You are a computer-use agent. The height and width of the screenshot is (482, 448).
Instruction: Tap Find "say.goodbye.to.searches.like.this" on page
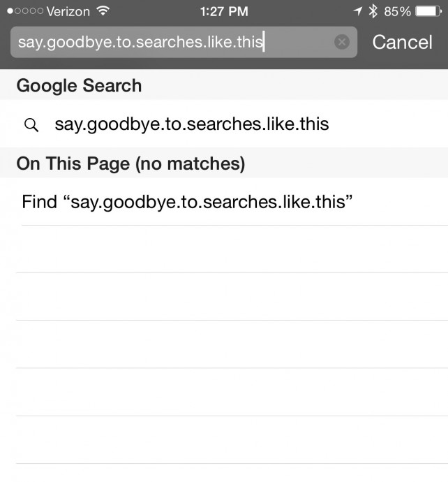click(187, 203)
